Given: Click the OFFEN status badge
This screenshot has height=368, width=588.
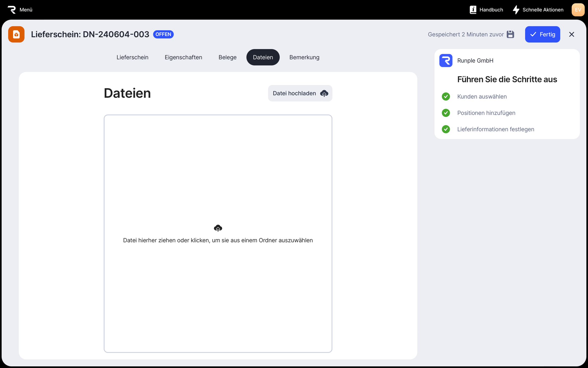Looking at the screenshot, I should 163,34.
